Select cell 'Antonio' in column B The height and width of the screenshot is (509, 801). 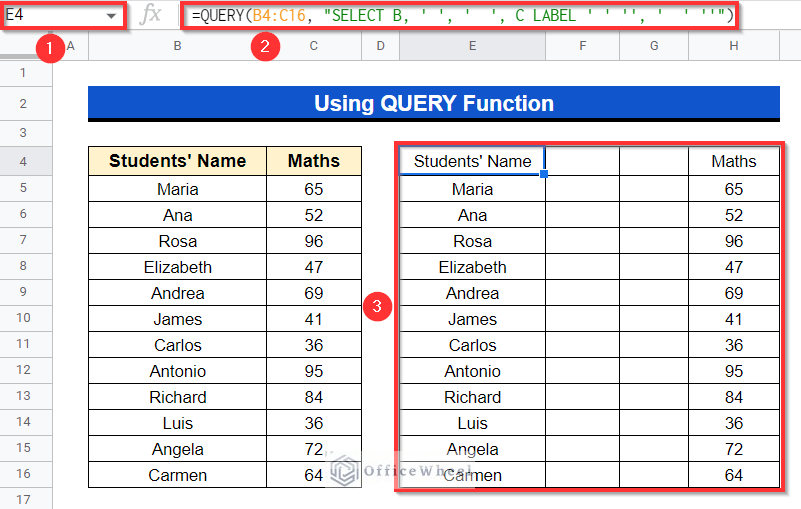[177, 372]
